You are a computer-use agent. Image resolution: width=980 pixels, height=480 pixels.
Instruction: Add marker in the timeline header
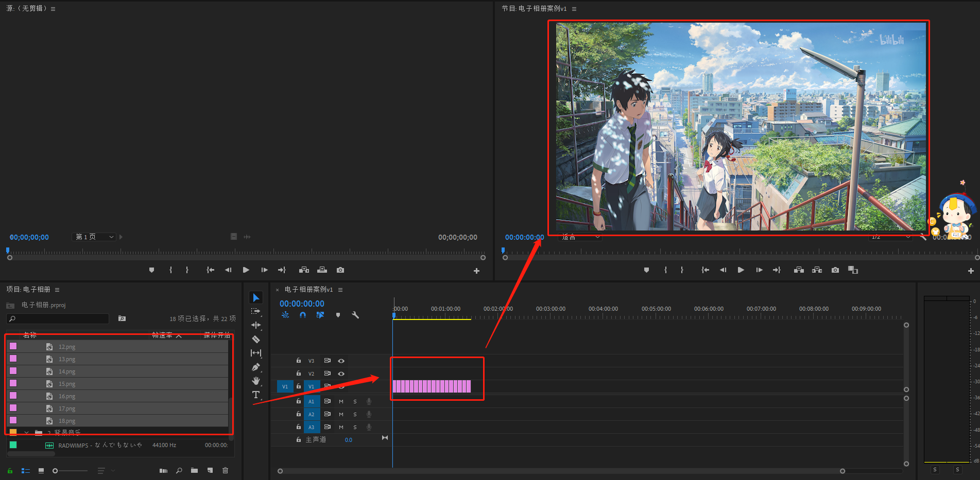338,315
